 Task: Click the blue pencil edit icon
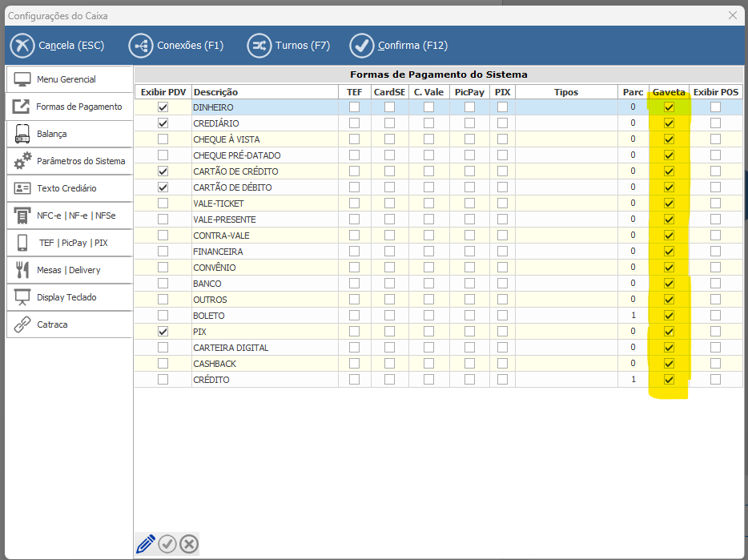(146, 545)
